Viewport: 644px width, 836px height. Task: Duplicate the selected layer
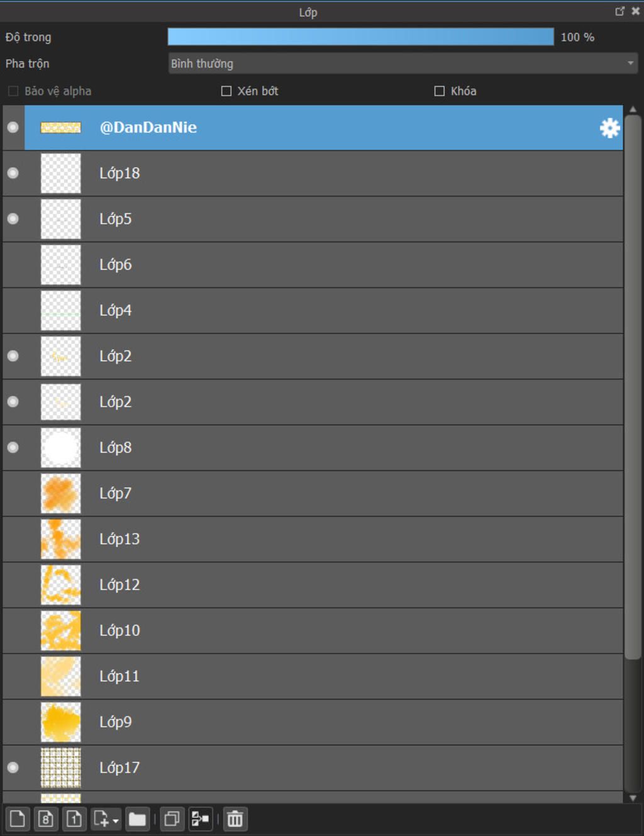172,819
